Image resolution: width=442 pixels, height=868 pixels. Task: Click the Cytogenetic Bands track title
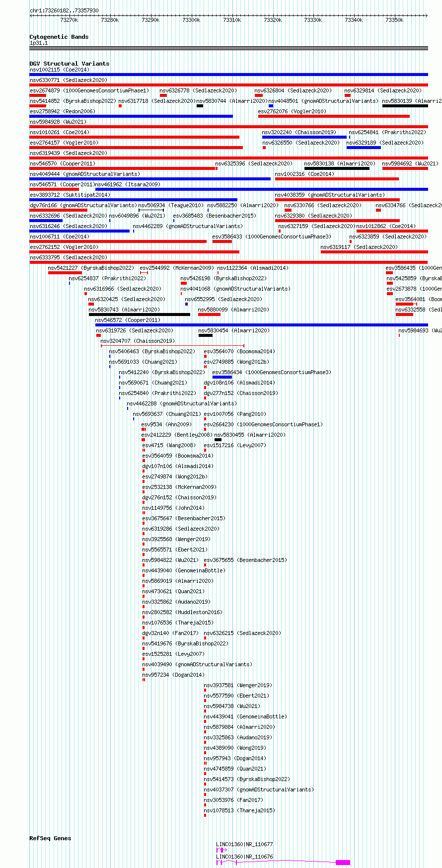click(59, 37)
